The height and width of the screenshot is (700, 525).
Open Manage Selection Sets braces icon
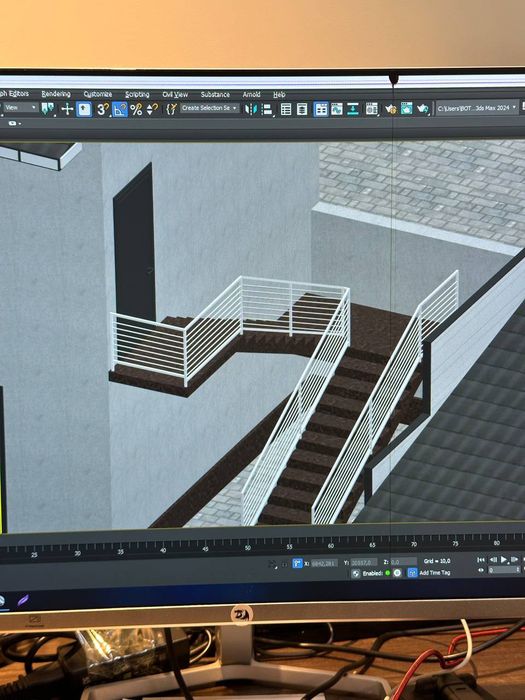[x=171, y=109]
